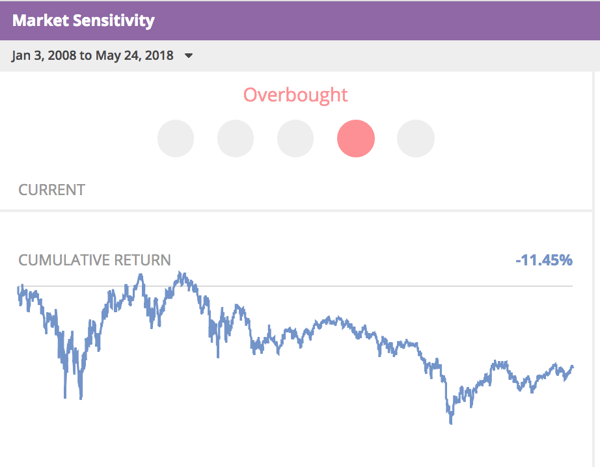Click the right end of the return chart line
Image resolution: width=600 pixels, height=467 pixels.
(x=572, y=367)
